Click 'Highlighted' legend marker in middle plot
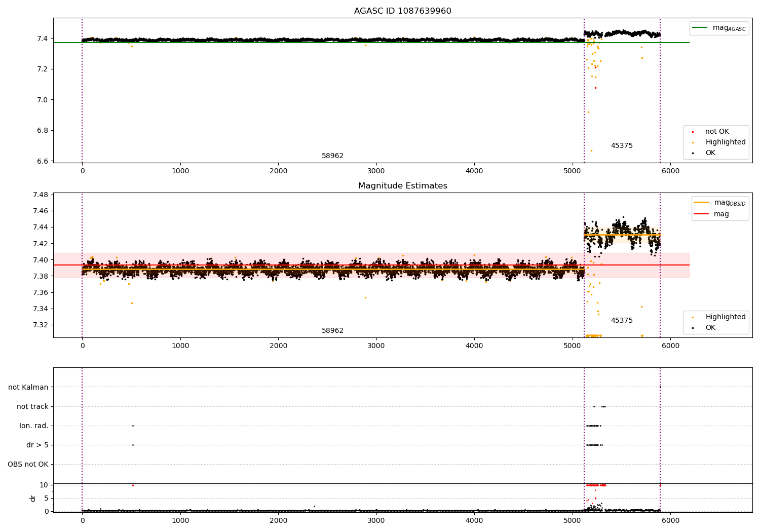The height and width of the screenshot is (532, 760). [x=693, y=317]
